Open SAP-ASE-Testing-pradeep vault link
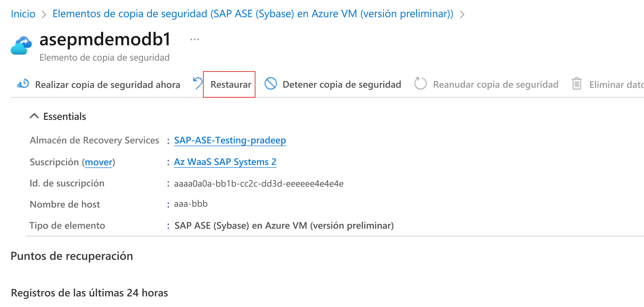The image size is (644, 307). tap(230, 140)
